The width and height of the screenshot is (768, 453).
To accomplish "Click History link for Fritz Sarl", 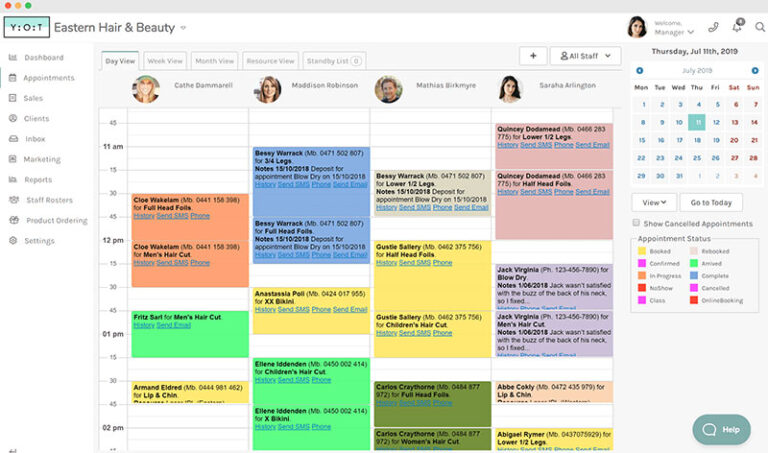I will [144, 325].
